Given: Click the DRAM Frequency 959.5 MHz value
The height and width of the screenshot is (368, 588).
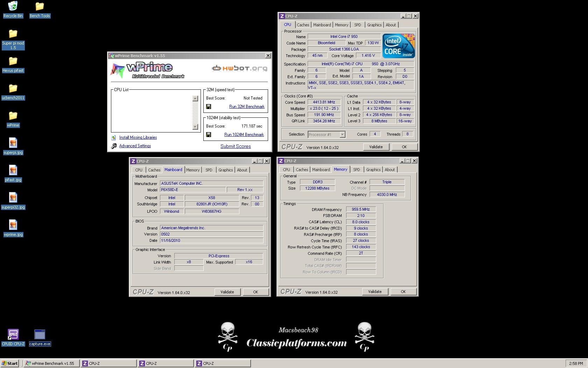Looking at the screenshot, I should (361, 209).
